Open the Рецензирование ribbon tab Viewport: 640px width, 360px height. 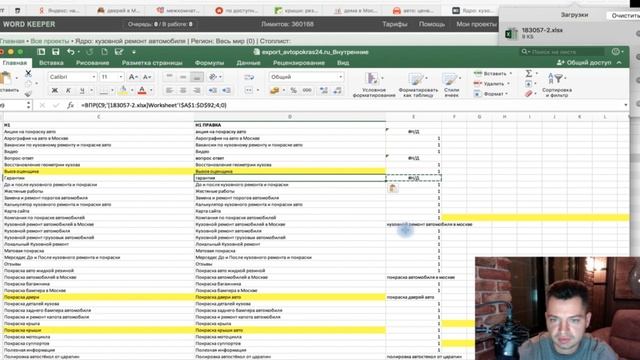tap(299, 63)
